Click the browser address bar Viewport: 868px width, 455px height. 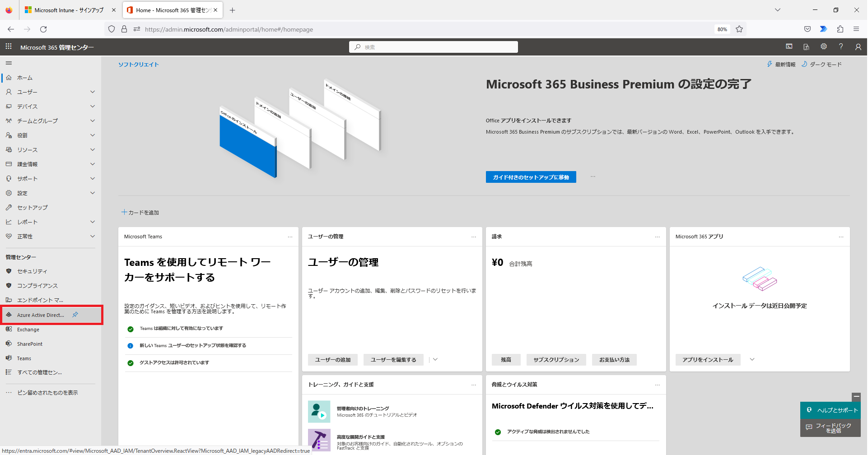(x=425, y=29)
